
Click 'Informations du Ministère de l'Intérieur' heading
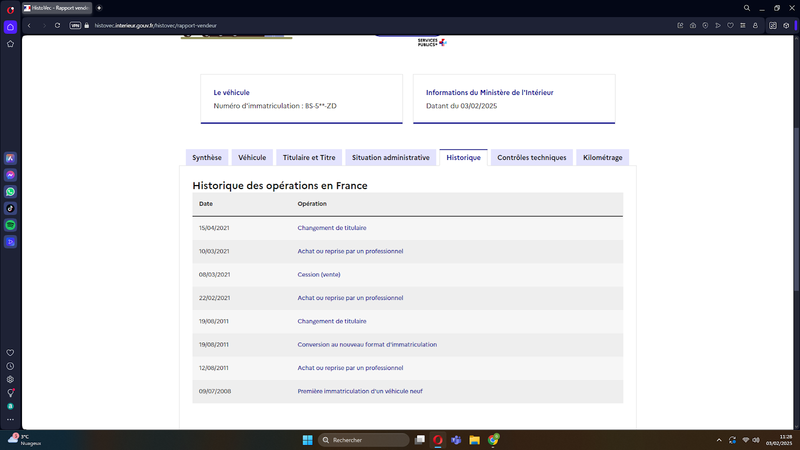[489, 92]
